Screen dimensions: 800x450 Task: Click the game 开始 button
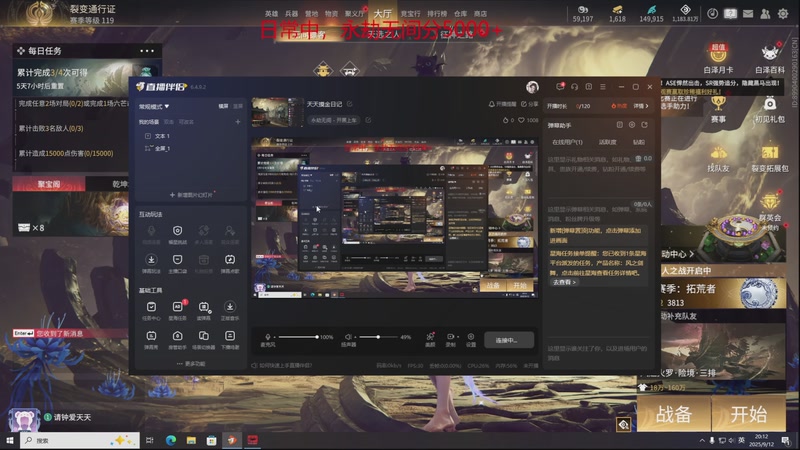[x=748, y=414]
